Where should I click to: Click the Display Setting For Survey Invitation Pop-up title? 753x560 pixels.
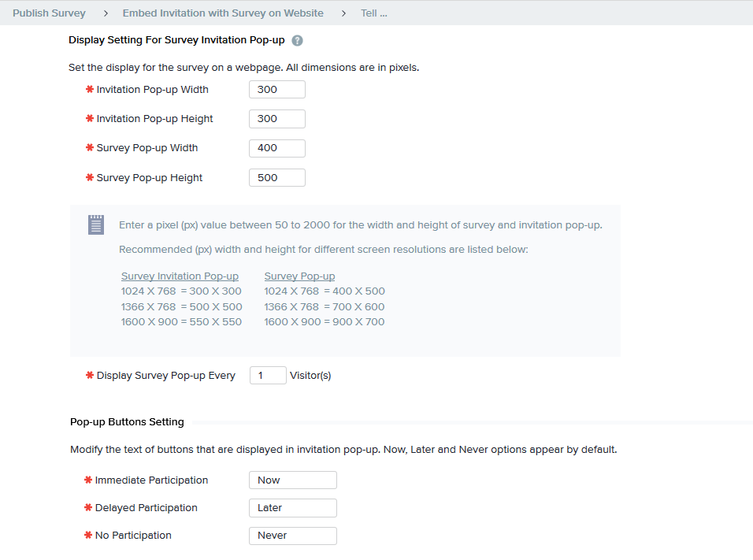click(176, 40)
